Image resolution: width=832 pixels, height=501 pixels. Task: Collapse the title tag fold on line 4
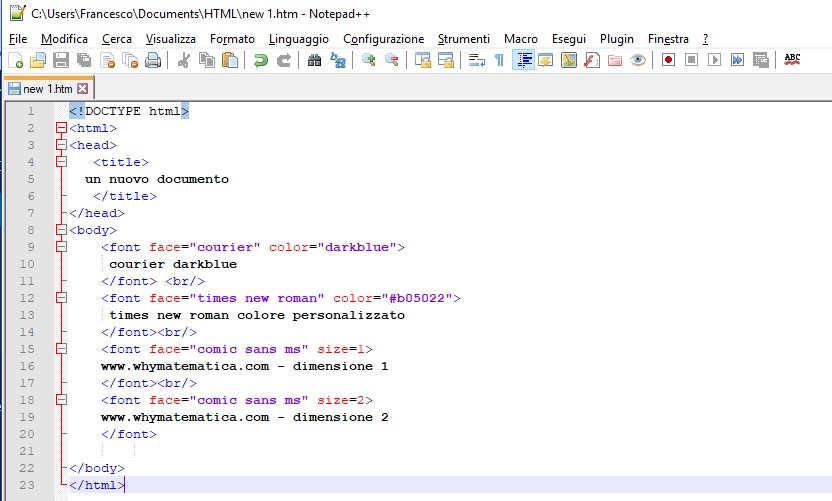pos(62,162)
